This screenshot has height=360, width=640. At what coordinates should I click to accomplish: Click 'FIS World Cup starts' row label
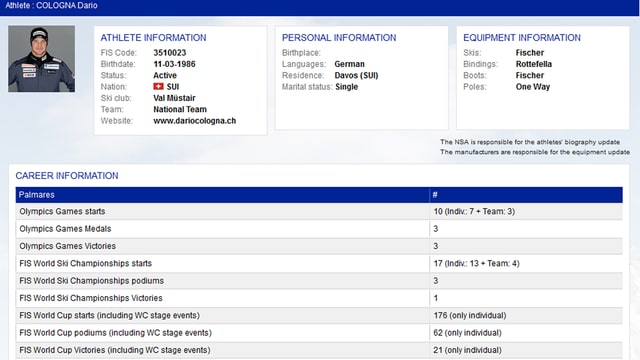click(109, 316)
